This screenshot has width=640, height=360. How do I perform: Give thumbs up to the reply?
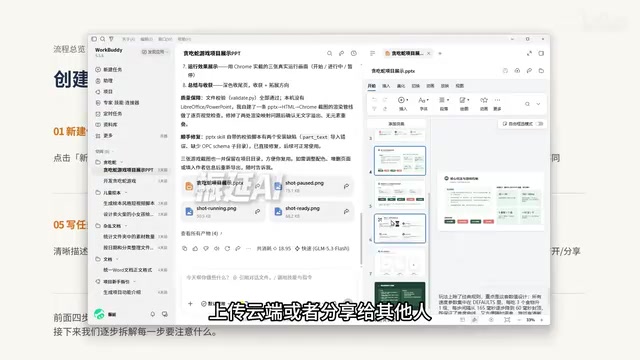(195, 248)
